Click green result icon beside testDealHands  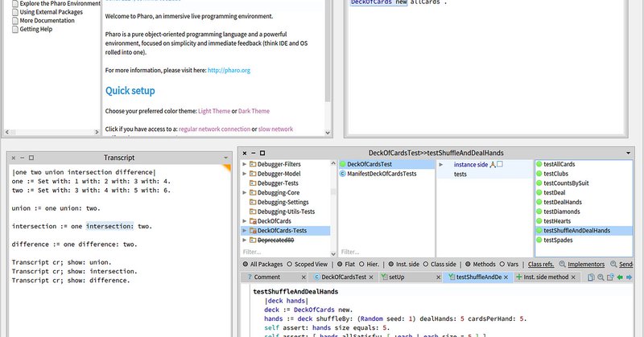(539, 202)
